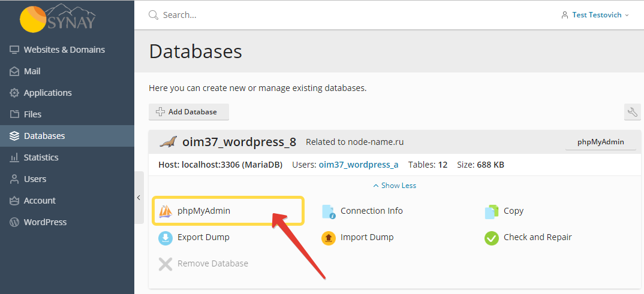Screen dimensions: 644x294
Task: Open the wrench settings icon button
Action: click(633, 112)
